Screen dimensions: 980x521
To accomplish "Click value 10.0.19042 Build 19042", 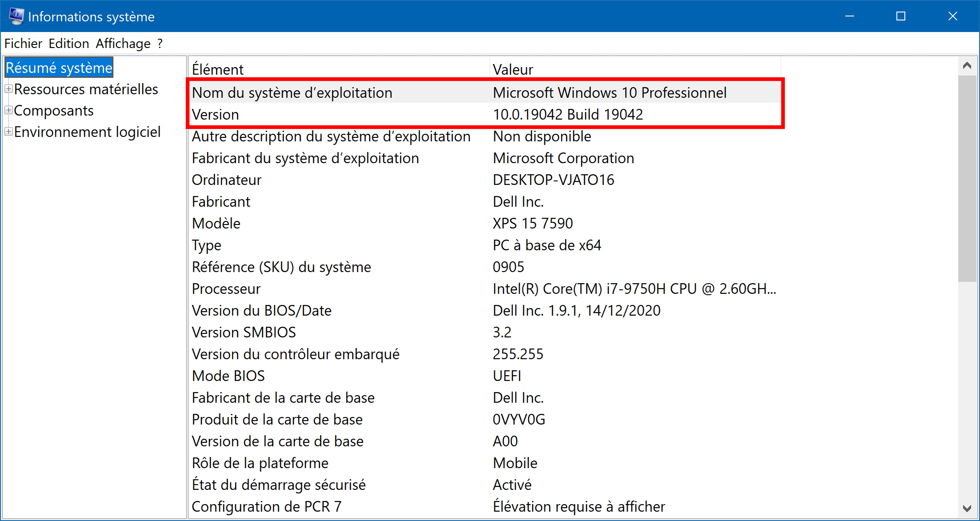I will 568,114.
